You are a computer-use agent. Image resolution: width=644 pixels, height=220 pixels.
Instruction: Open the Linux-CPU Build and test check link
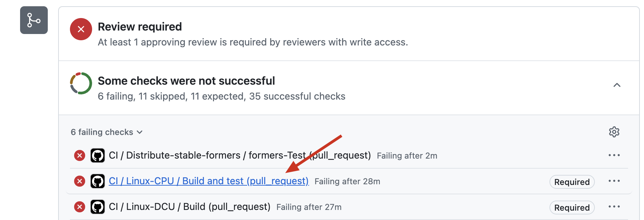[208, 181]
